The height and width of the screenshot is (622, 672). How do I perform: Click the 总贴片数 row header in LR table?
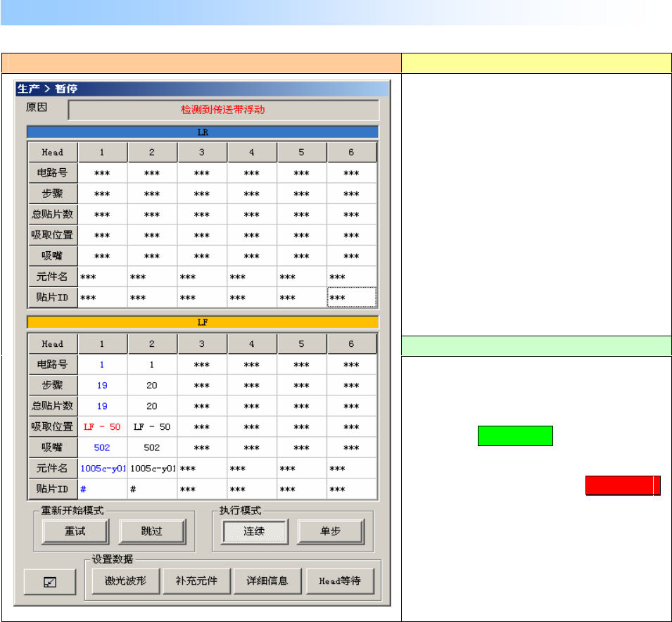(x=53, y=215)
